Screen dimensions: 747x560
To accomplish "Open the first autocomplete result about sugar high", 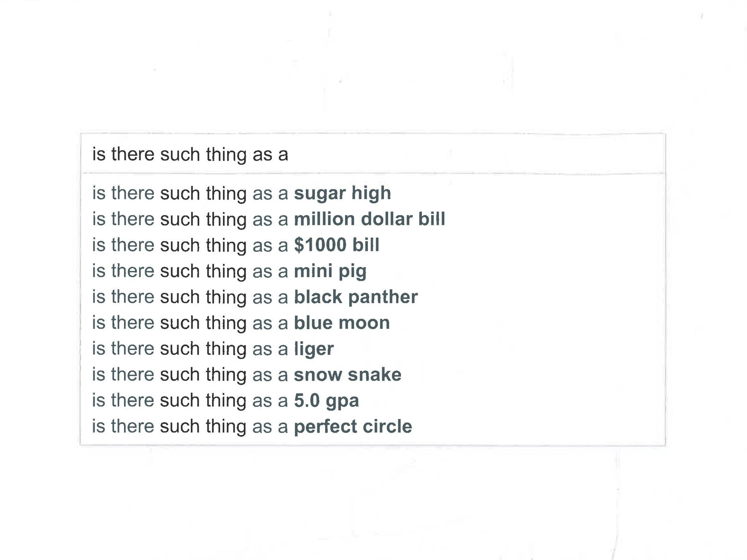I will (242, 193).
